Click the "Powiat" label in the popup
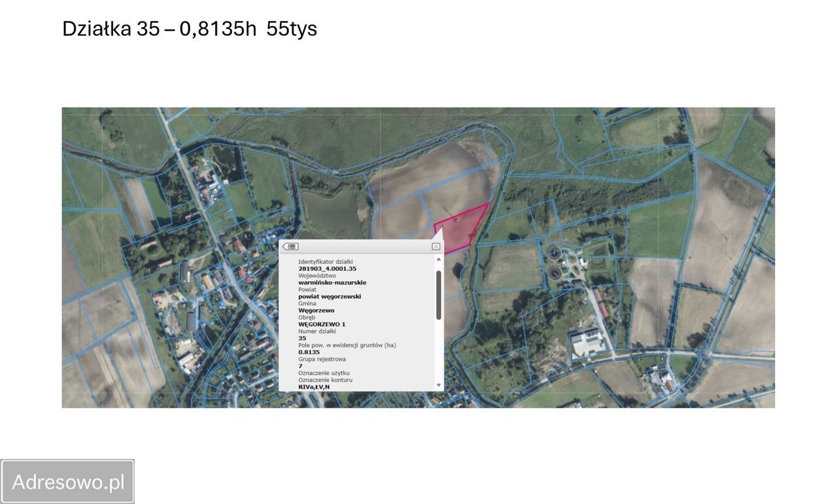The height and width of the screenshot is (504, 837). 307,290
